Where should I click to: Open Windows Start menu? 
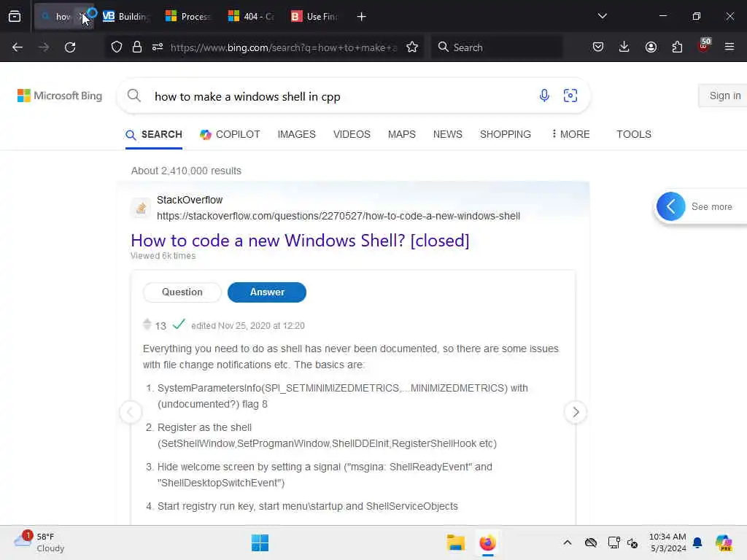(x=260, y=542)
